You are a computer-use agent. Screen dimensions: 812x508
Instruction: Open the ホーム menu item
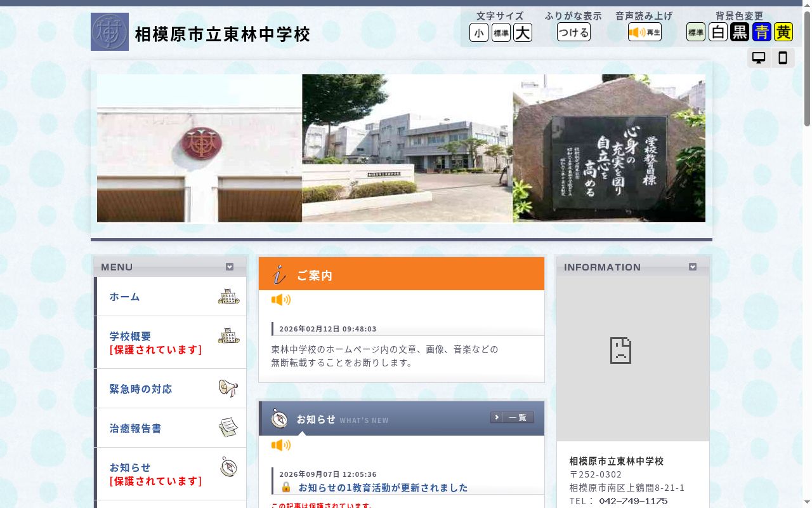point(170,297)
